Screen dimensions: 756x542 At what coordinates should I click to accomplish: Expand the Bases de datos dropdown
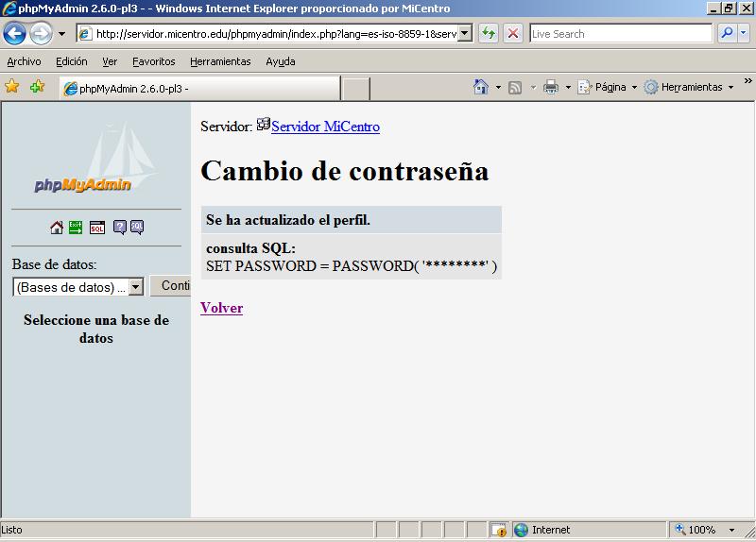[x=135, y=287]
